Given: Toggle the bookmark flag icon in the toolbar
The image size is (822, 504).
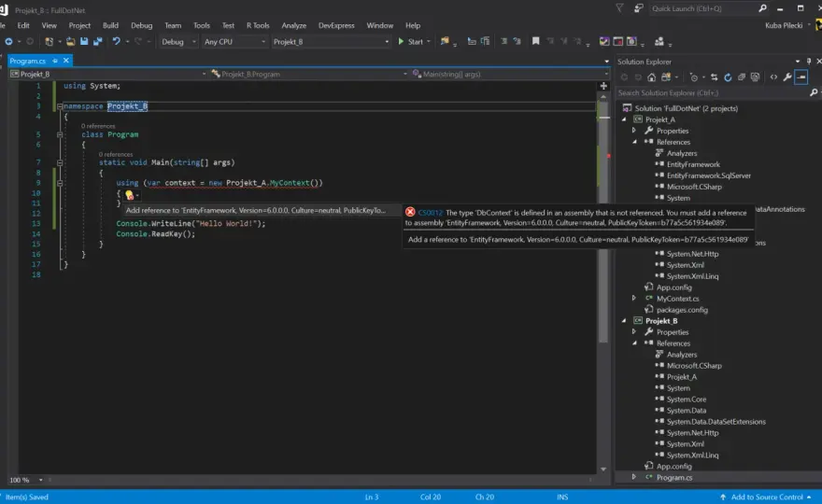Looking at the screenshot, I should [535, 41].
